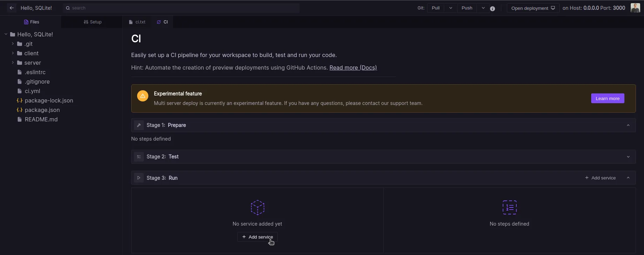Open the Push options dropdown arrow
The height and width of the screenshot is (255, 644).
point(483,8)
